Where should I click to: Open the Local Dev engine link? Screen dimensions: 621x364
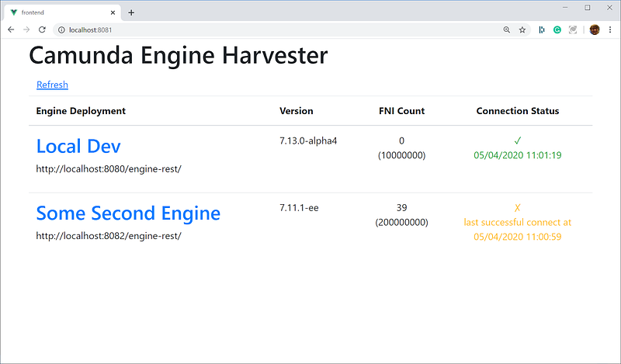tap(78, 146)
